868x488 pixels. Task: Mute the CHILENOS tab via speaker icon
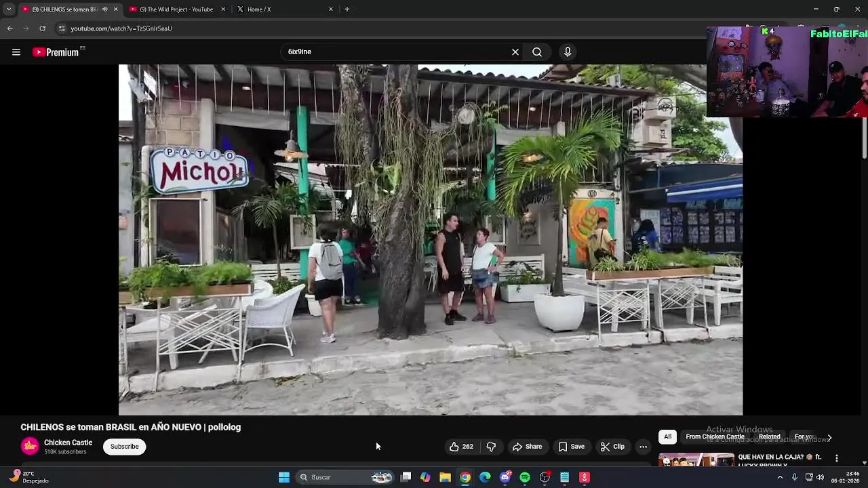point(104,9)
